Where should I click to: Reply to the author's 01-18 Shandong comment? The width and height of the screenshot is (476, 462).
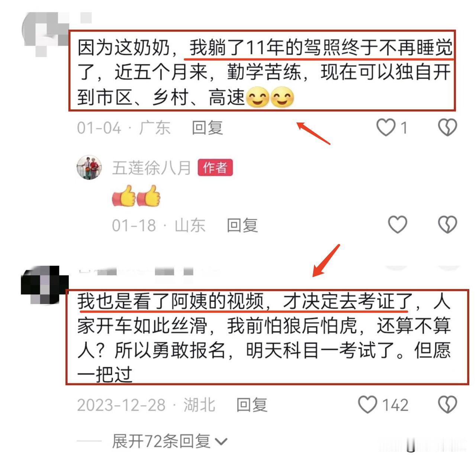click(242, 225)
